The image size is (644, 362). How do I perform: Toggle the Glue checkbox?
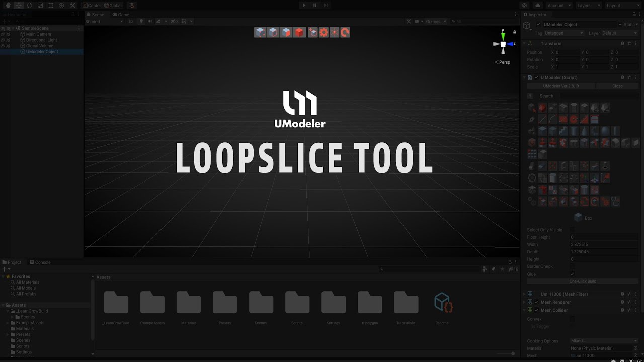tap(572, 274)
